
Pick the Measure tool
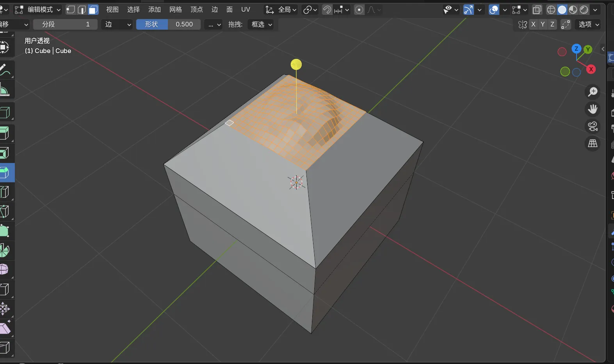coord(5,91)
